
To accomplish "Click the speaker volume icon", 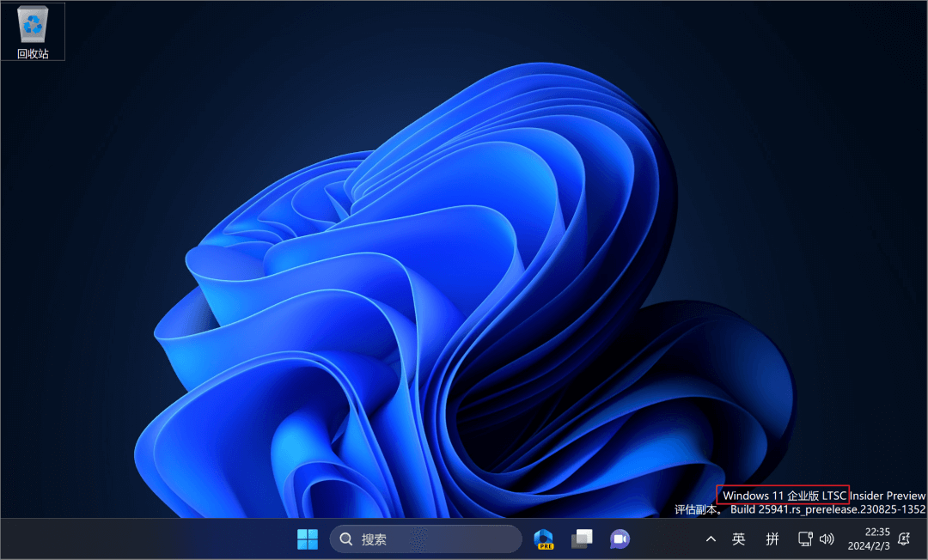I will (827, 539).
